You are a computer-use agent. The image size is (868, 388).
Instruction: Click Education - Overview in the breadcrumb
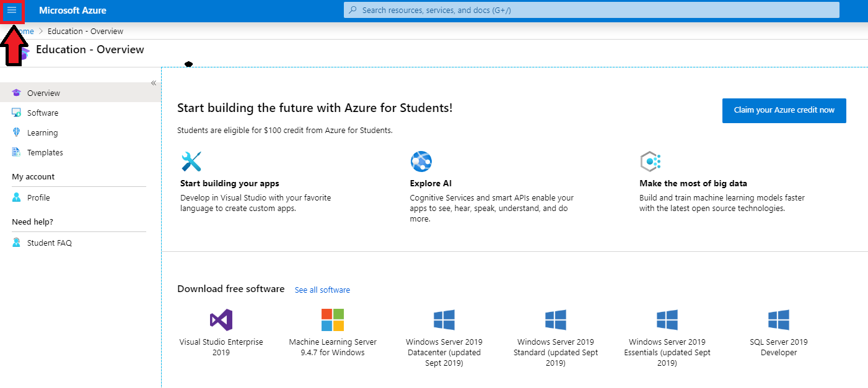tap(85, 31)
